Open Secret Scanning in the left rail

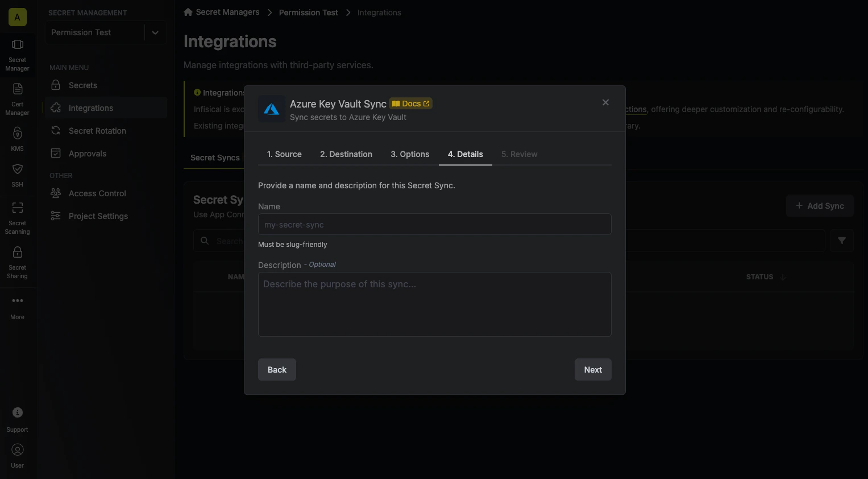click(17, 218)
